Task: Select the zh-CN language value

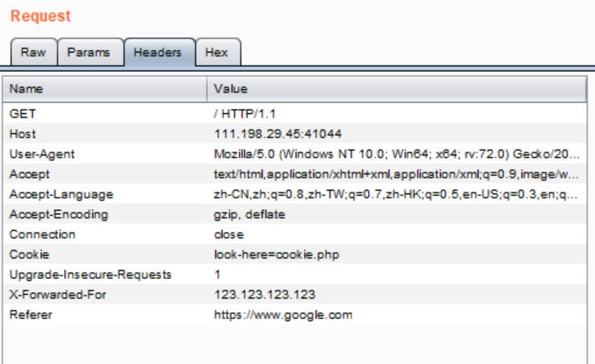Action: pyautogui.click(x=397, y=194)
